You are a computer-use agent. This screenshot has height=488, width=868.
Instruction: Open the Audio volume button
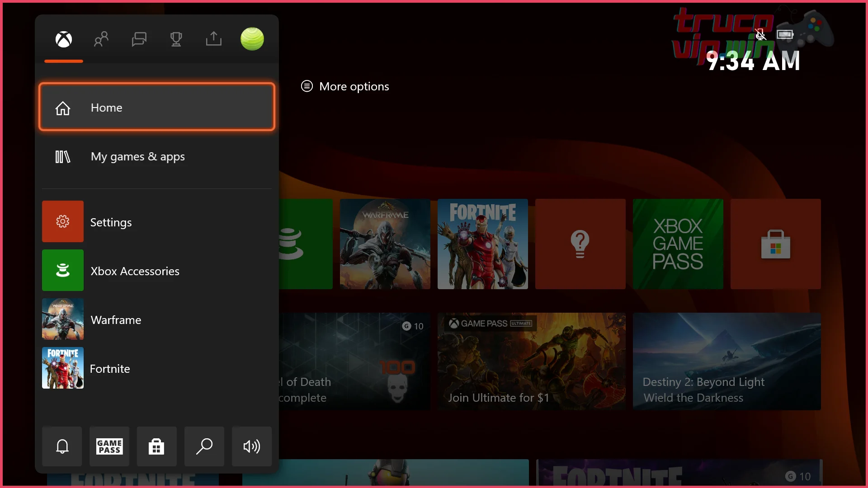coord(252,446)
